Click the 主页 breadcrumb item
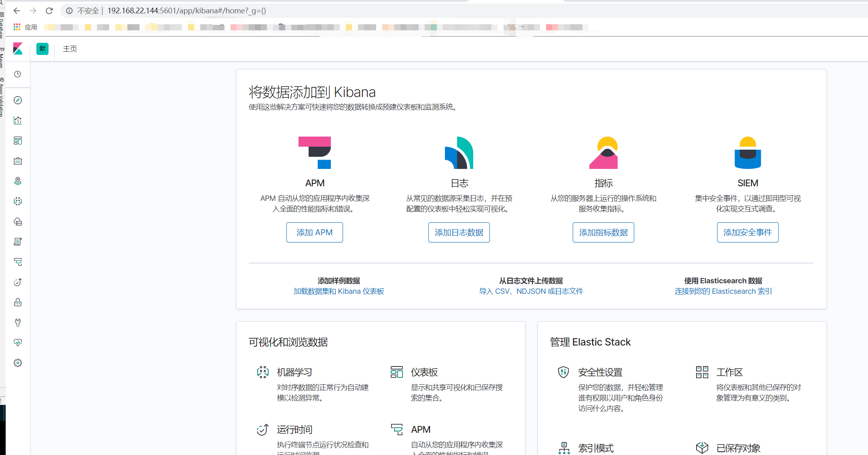 click(70, 49)
